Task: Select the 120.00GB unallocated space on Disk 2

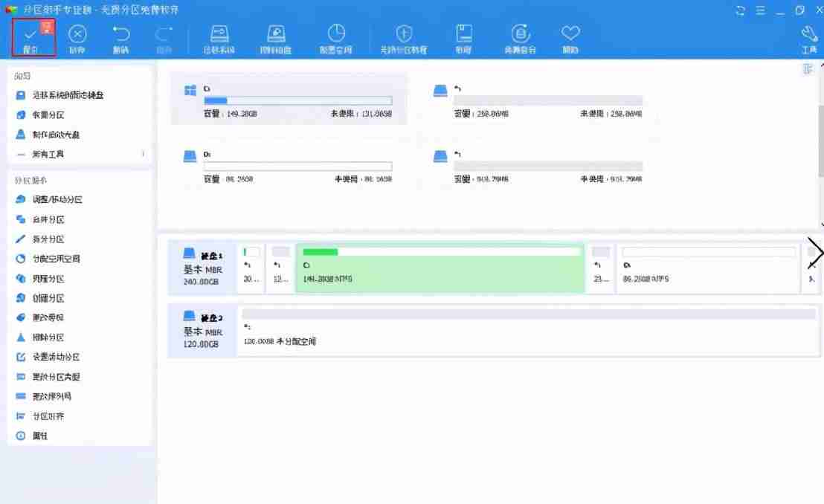Action: click(x=529, y=330)
